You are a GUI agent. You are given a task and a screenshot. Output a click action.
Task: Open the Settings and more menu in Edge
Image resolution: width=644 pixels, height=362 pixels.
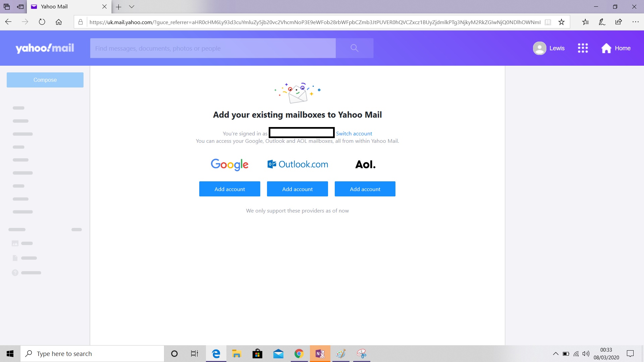(x=636, y=21)
